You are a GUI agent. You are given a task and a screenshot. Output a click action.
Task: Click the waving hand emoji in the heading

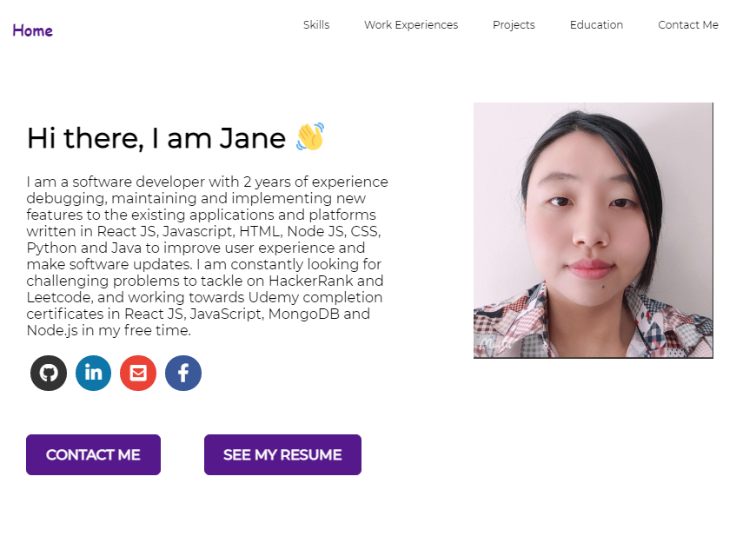(307, 137)
